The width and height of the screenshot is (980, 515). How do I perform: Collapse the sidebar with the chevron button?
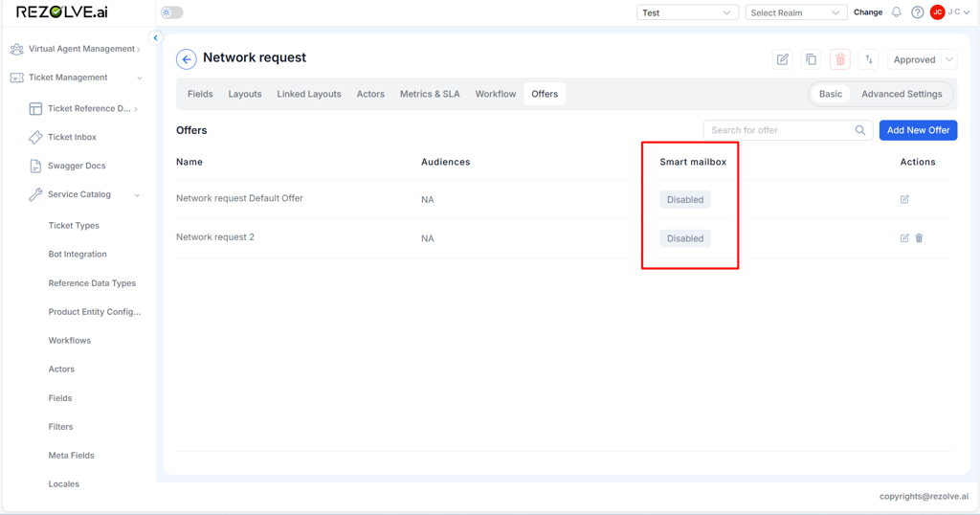click(156, 37)
